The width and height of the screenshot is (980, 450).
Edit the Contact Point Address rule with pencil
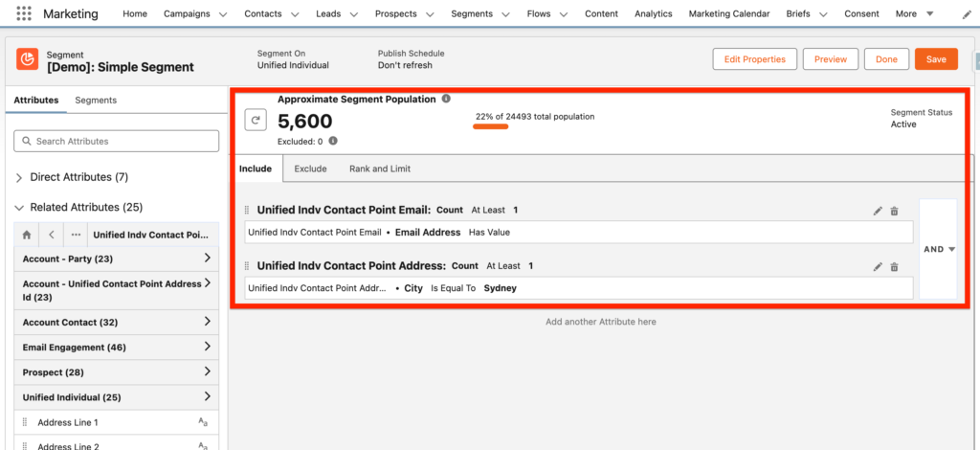(x=878, y=267)
